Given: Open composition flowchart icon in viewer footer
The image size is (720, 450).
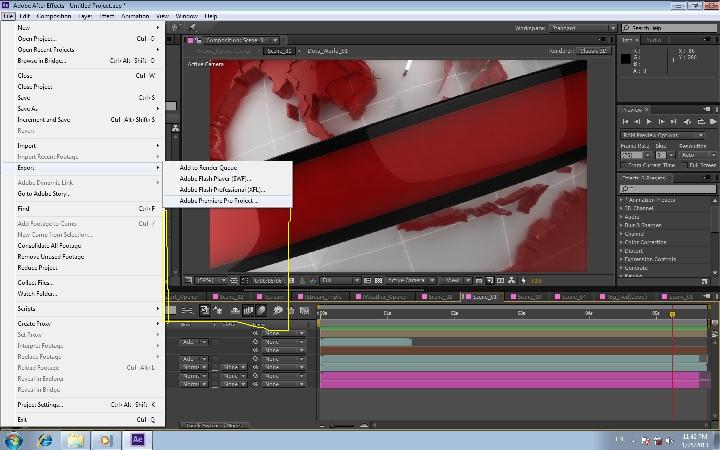Looking at the screenshot, I should click(512, 280).
